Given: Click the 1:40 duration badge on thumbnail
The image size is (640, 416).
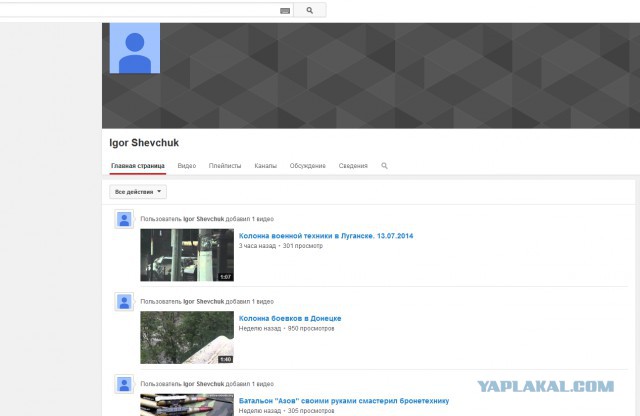Looking at the screenshot, I should click(225, 359).
